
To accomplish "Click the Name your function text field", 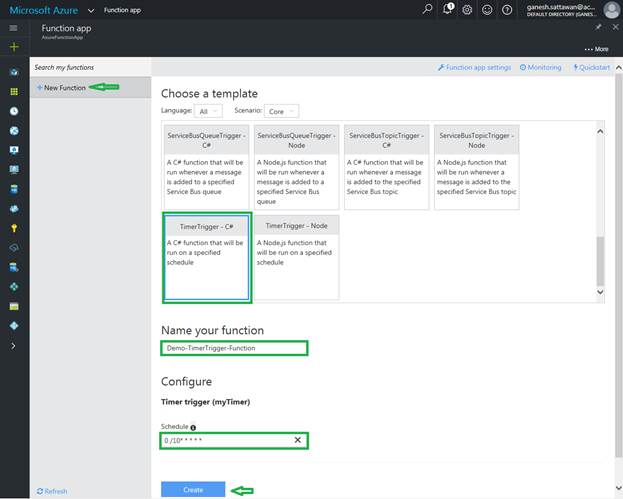I will click(x=234, y=348).
